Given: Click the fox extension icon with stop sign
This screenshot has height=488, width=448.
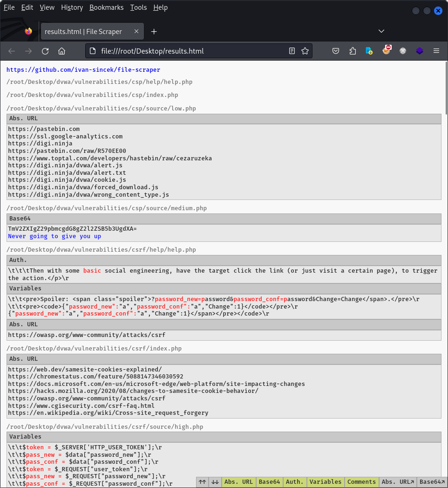Looking at the screenshot, I should tap(387, 51).
